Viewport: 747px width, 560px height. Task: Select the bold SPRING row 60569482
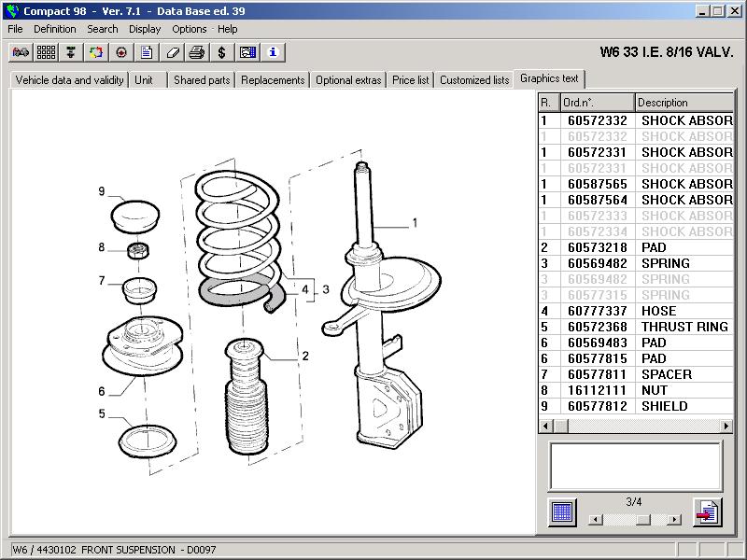[636, 263]
